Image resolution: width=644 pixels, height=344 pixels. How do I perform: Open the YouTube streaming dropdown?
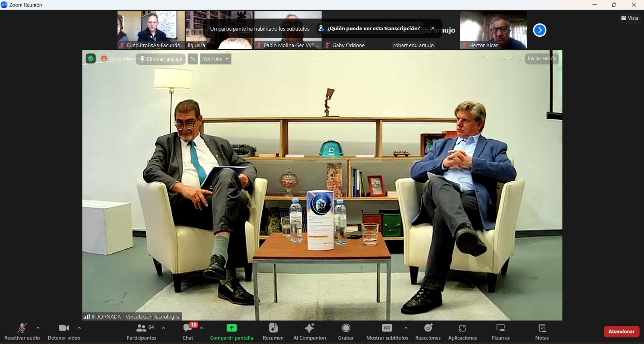216,59
